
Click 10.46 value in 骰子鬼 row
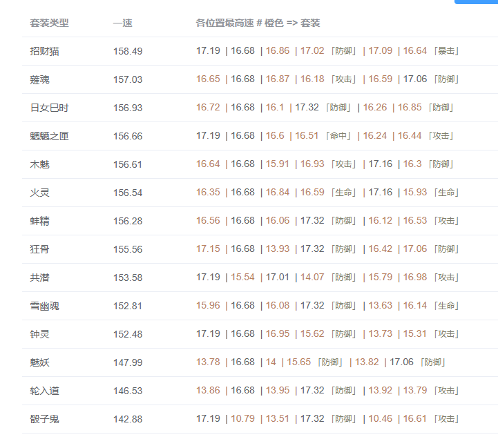pos(380,418)
